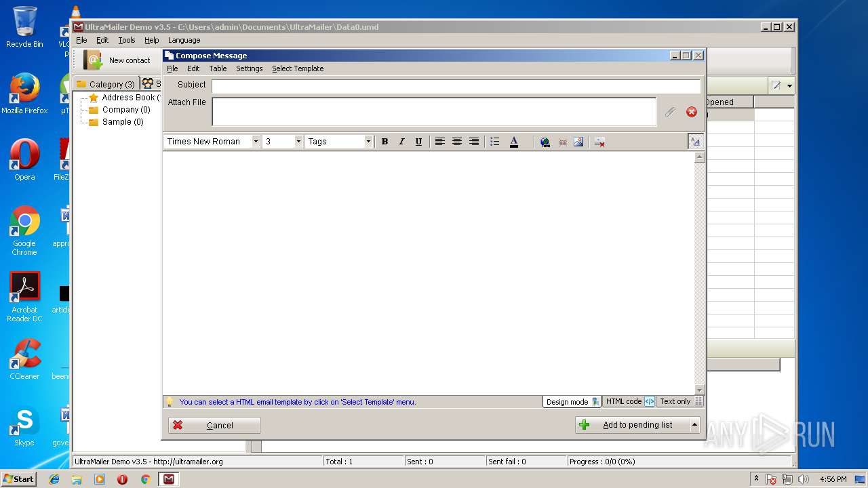The width and height of the screenshot is (868, 488).
Task: Switch to HTML code tab
Action: coord(629,401)
